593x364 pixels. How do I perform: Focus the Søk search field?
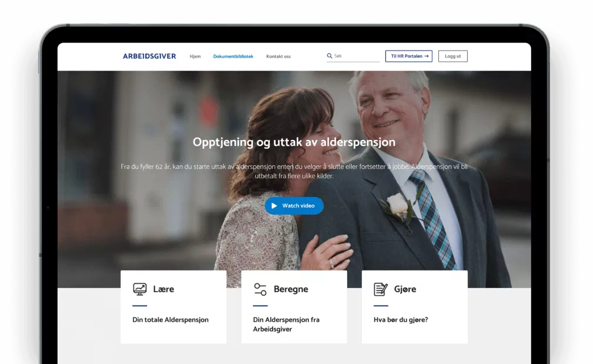(353, 56)
